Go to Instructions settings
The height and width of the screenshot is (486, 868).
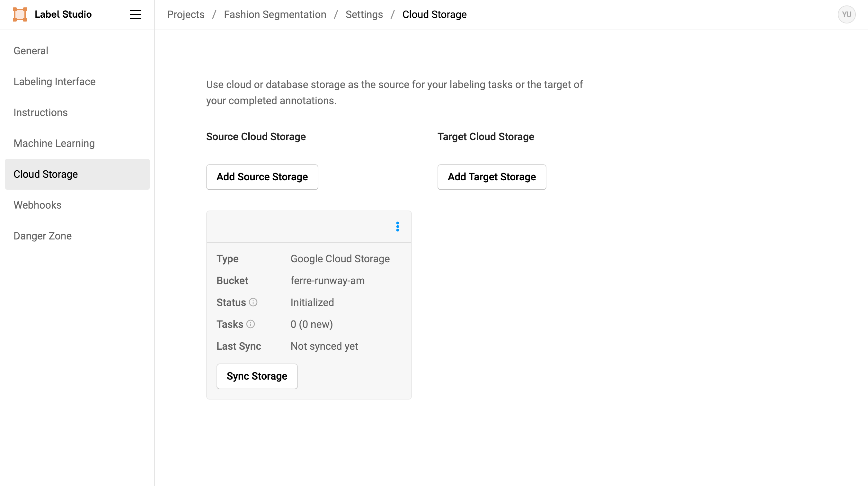click(x=40, y=112)
